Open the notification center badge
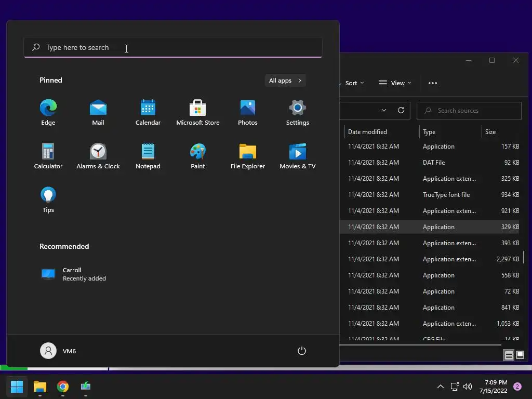The width and height of the screenshot is (532, 399). pyautogui.click(x=517, y=387)
